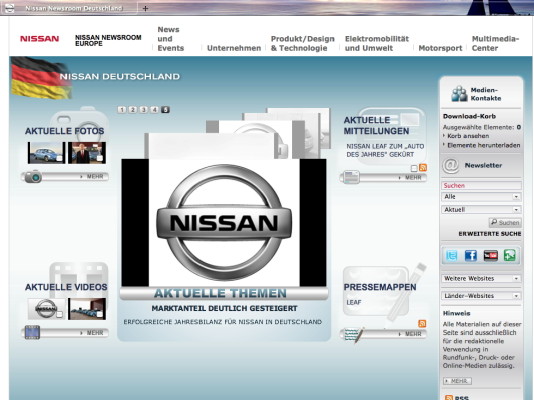Click the Medien-Kontakte label
The height and width of the screenshot is (400, 534).
[x=486, y=94]
